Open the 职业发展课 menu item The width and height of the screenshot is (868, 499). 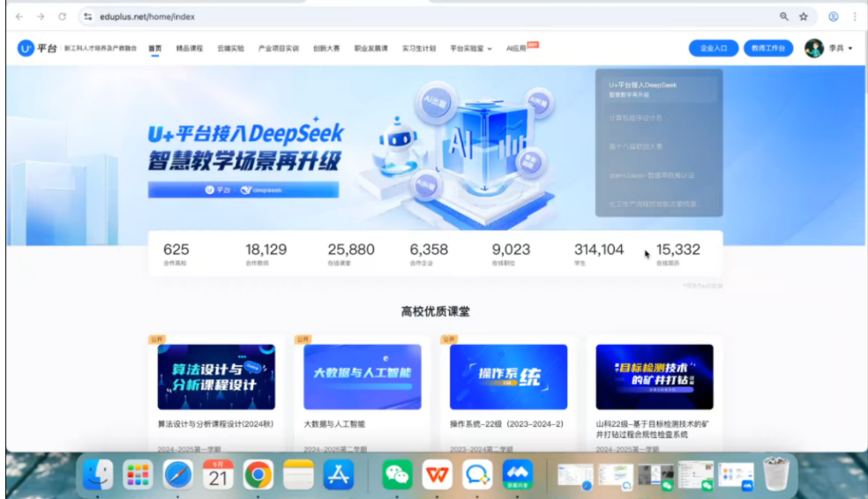pyautogui.click(x=370, y=48)
